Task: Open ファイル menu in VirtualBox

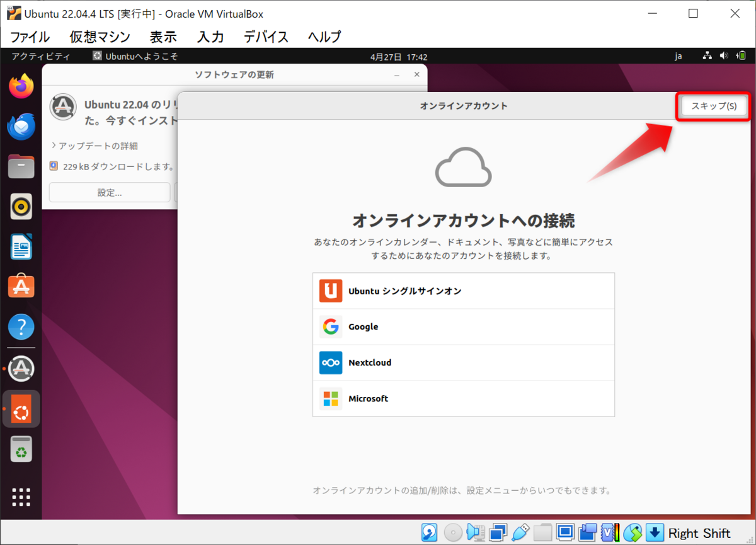Action: pos(30,37)
